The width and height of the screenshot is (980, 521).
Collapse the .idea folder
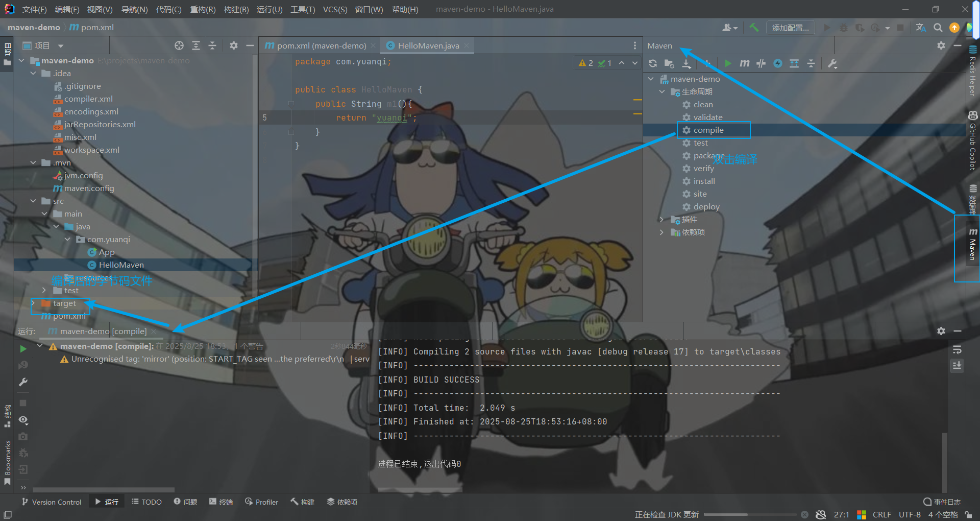point(33,73)
